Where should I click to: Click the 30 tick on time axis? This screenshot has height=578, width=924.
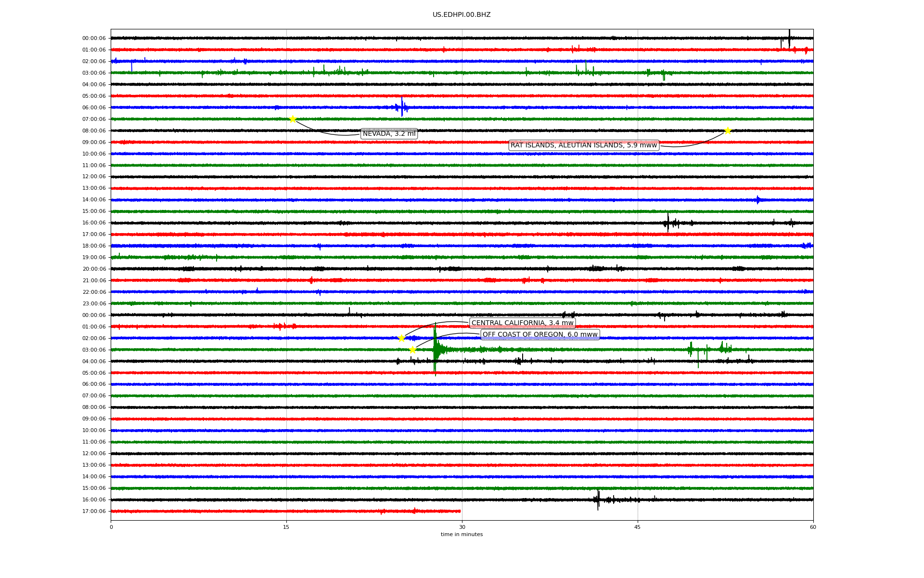click(462, 527)
